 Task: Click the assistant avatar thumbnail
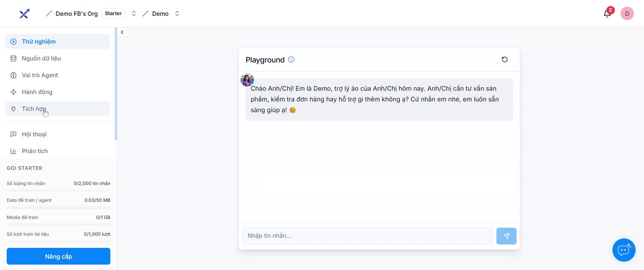pyautogui.click(x=247, y=80)
